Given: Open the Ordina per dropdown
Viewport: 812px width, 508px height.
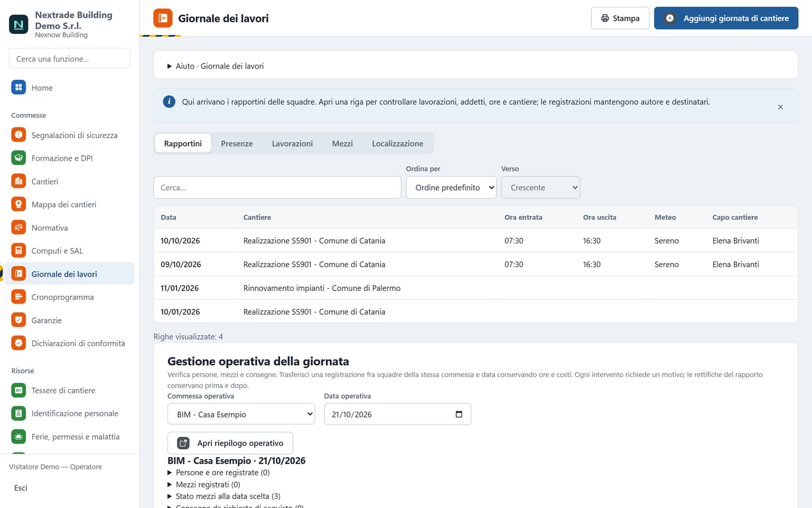Looking at the screenshot, I should (451, 187).
